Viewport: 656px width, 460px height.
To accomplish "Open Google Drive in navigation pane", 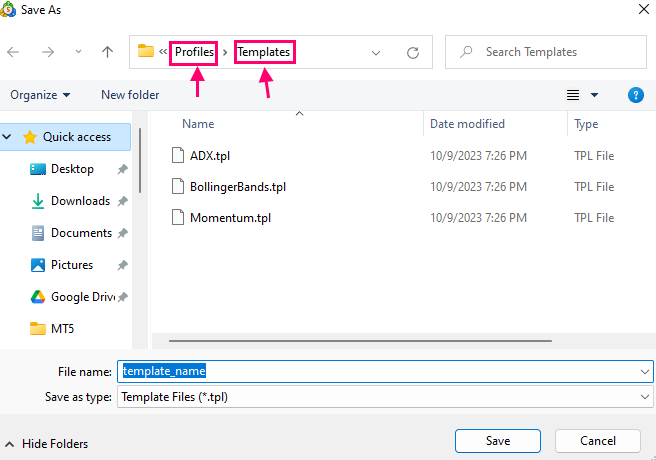I will click(x=80, y=297).
